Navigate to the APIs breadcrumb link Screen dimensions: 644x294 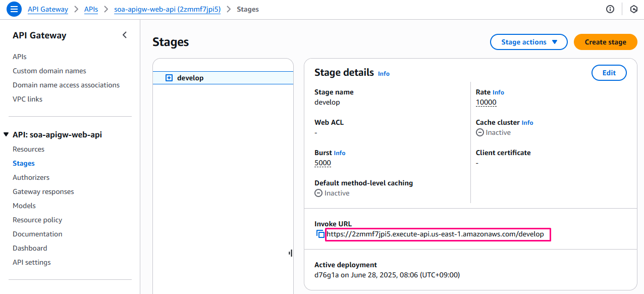pos(91,9)
